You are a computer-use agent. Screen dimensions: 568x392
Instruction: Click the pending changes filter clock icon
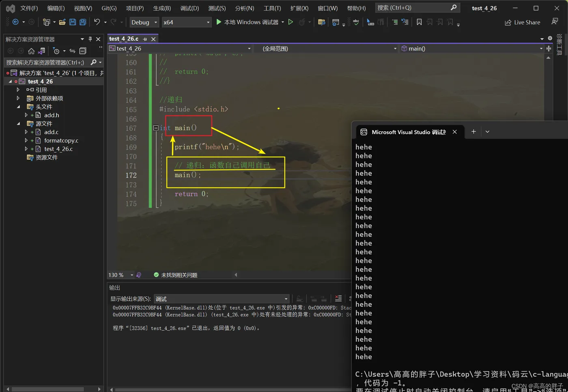pos(56,51)
